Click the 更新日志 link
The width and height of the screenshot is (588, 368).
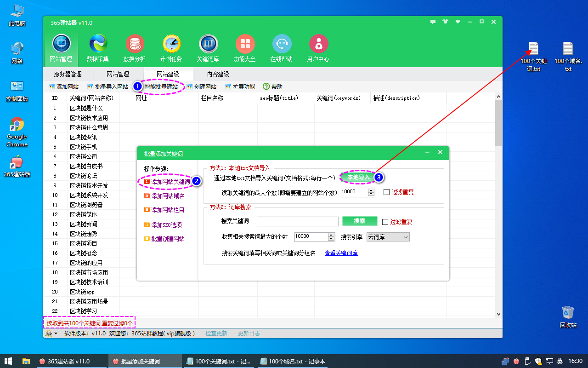(249, 333)
